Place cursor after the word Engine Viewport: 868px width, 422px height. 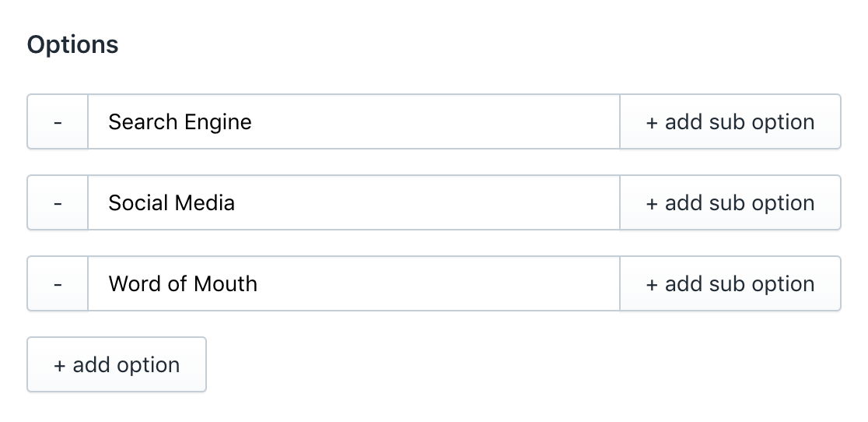(253, 122)
